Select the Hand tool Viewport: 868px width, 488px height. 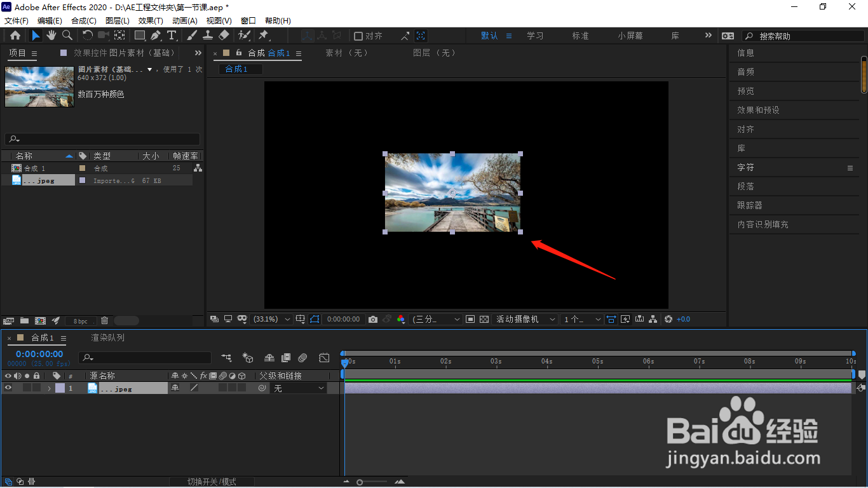click(x=51, y=36)
